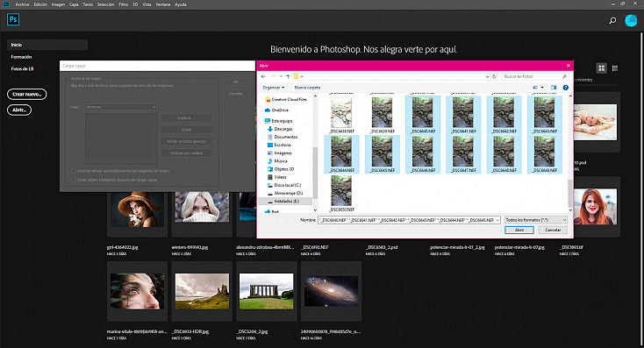Open the galaxy image recent thumbnail
644x348 pixels.
pyautogui.click(x=331, y=291)
